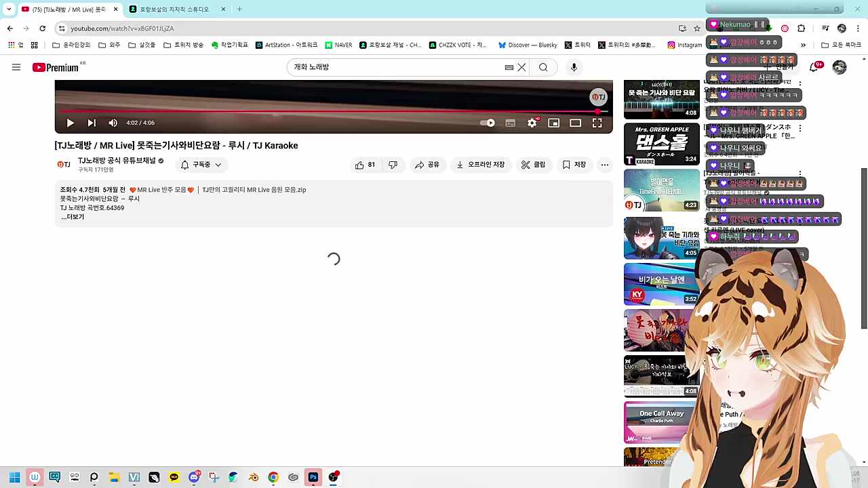This screenshot has width=868, height=488.
Task: Clear the YouTube search text
Action: tap(521, 67)
